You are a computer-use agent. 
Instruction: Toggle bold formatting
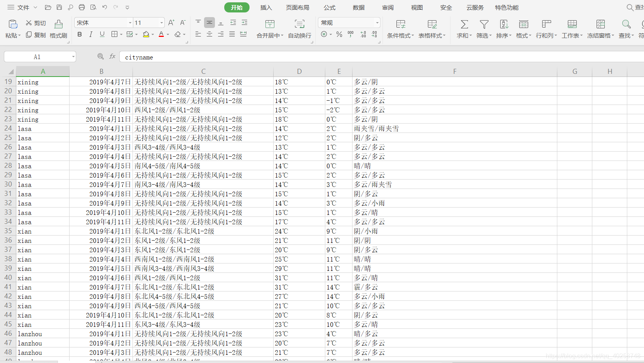[80, 35]
